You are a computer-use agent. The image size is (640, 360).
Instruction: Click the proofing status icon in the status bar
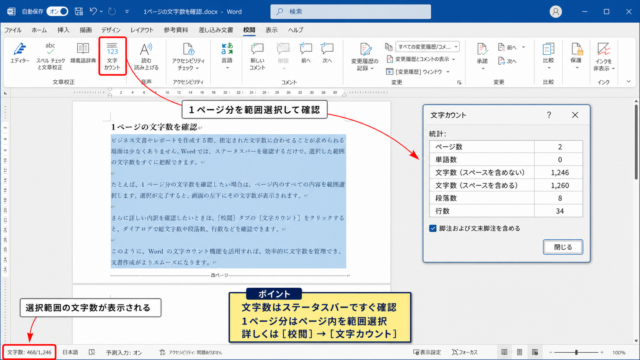tap(92, 352)
